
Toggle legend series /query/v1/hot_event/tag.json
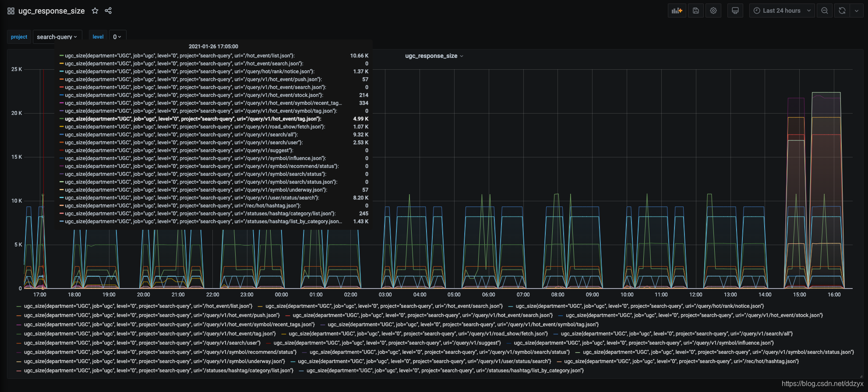click(x=150, y=334)
